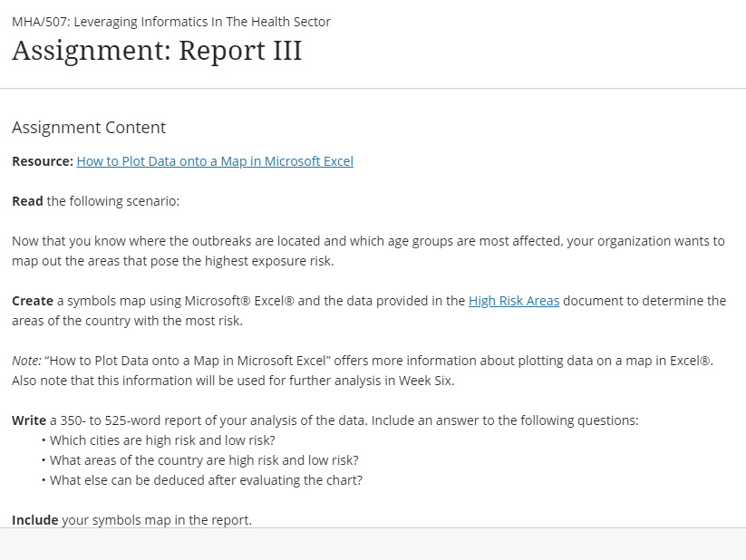Click the bold Resource: label
This screenshot has width=746, height=560.
pyautogui.click(x=43, y=161)
